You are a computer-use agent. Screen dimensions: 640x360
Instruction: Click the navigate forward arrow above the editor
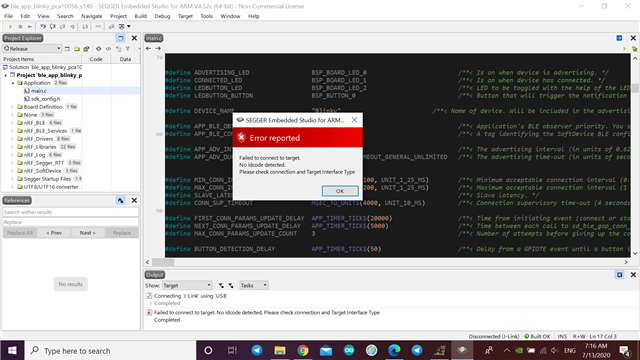click(158, 48)
